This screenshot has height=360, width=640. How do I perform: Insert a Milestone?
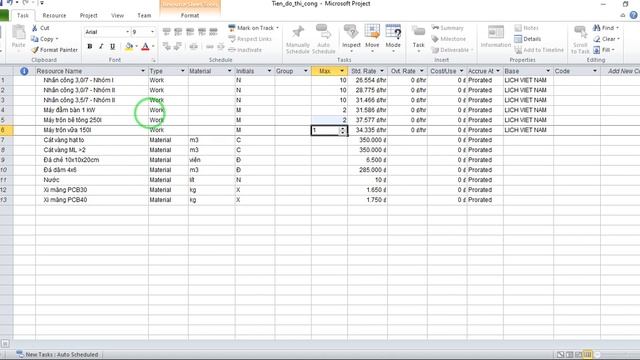(x=449, y=39)
